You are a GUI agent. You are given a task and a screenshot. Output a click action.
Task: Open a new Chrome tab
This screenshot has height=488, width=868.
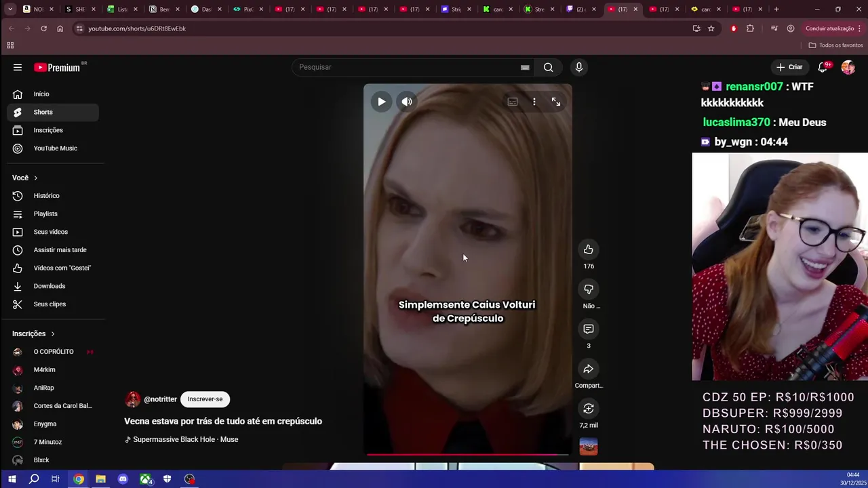[x=776, y=9]
